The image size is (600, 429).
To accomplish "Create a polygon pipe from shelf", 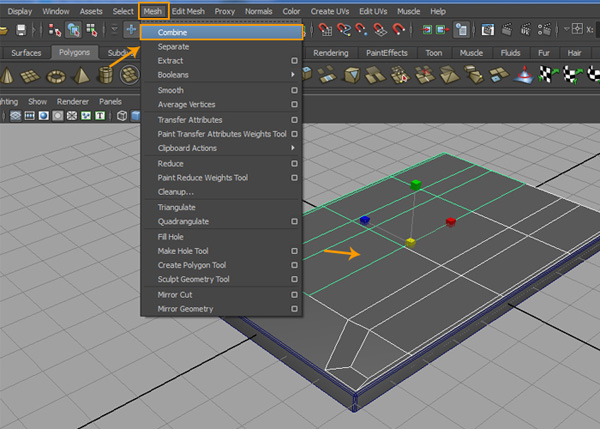I will pos(106,75).
